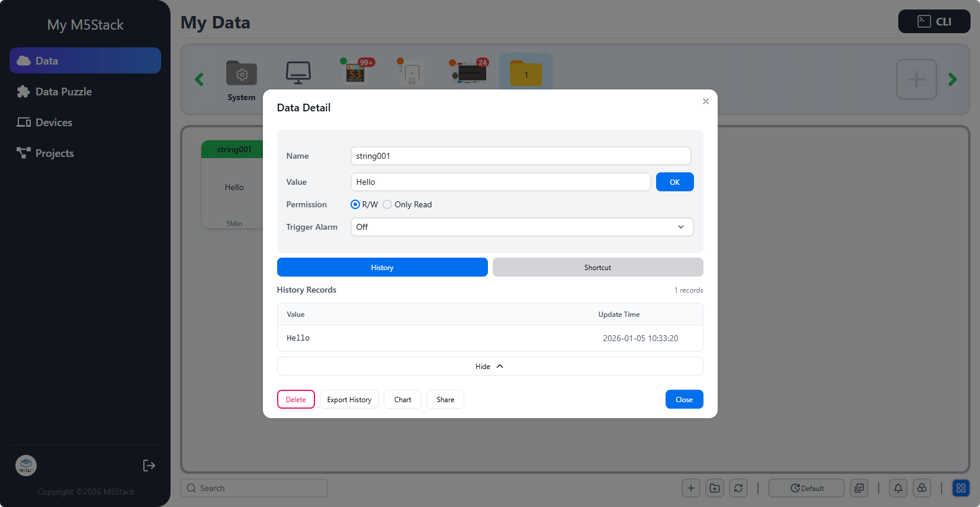The width and height of the screenshot is (980, 507).
Task: Switch to grid view layout icon
Action: (960, 488)
